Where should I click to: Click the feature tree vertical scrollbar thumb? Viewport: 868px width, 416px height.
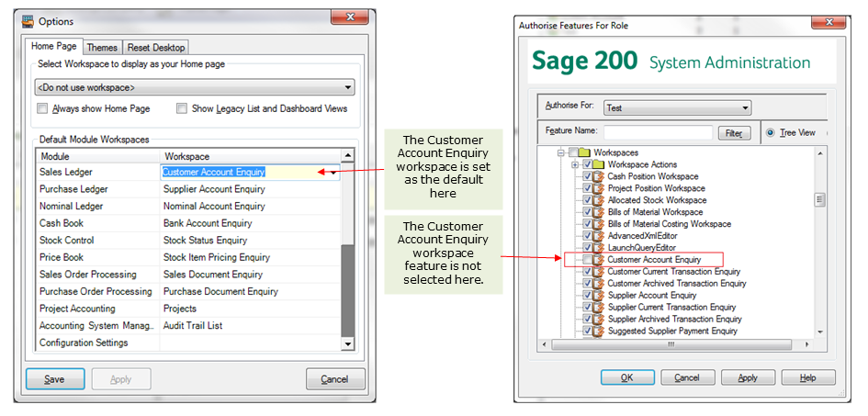tap(820, 199)
